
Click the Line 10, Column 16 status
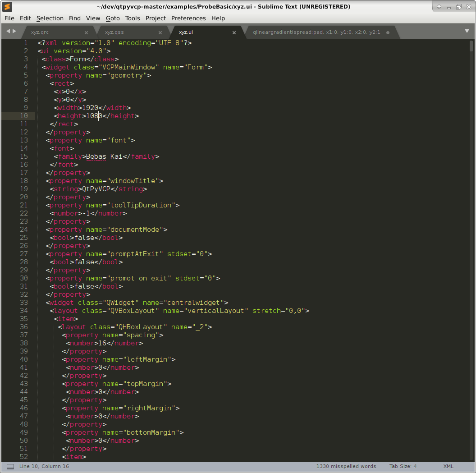(x=44, y=466)
